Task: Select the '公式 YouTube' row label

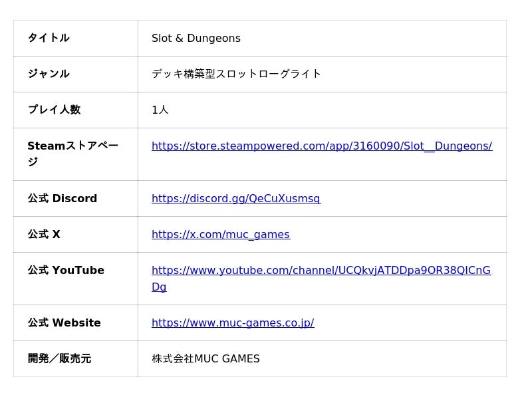Action: (x=66, y=271)
